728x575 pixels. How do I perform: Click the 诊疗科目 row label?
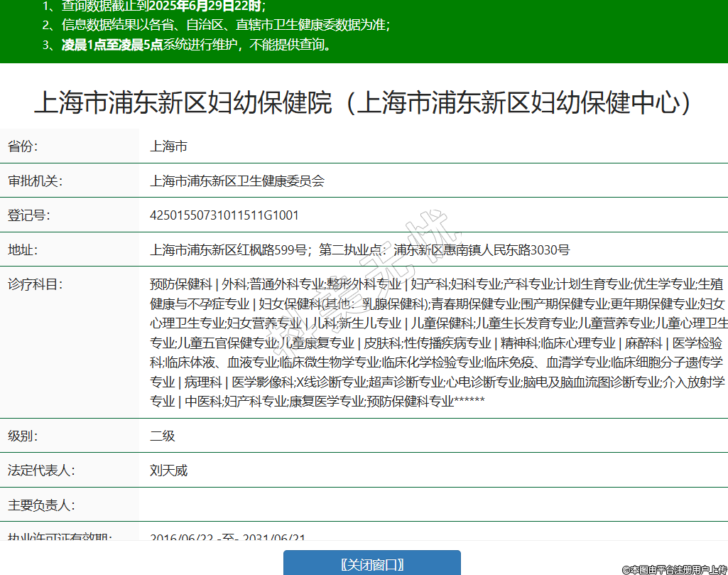35,285
